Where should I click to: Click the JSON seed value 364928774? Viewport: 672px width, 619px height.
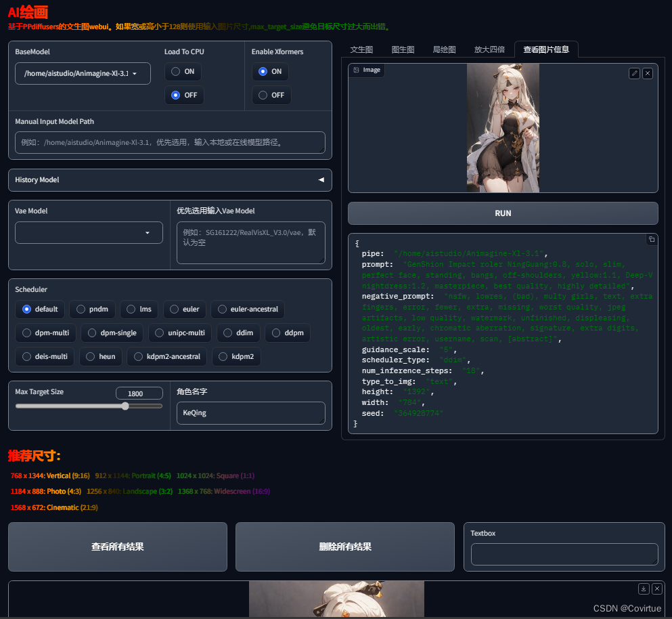pos(418,414)
